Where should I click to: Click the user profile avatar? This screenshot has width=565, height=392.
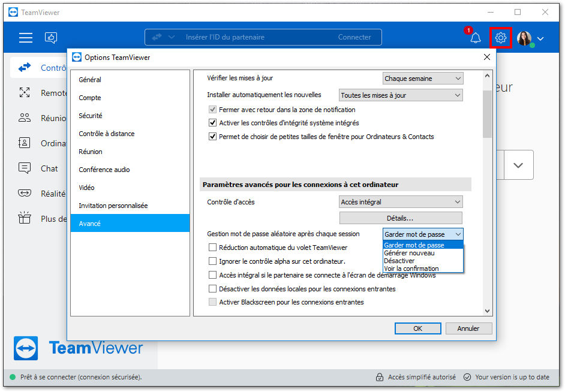pos(524,38)
